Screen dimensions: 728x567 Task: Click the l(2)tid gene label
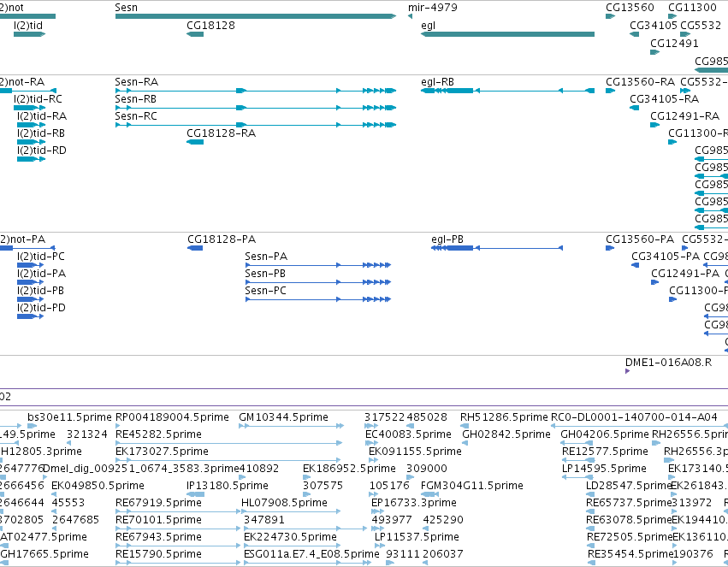[28, 25]
